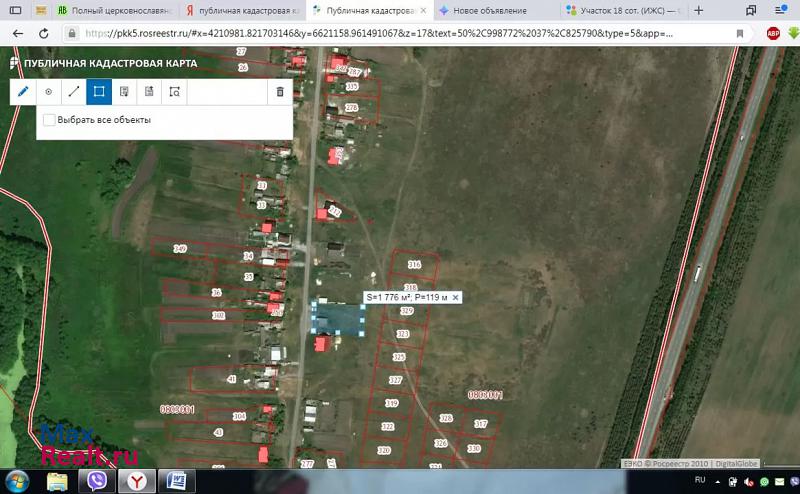Select the line measurement tool
Screen dimensions: 800x494
73,91
